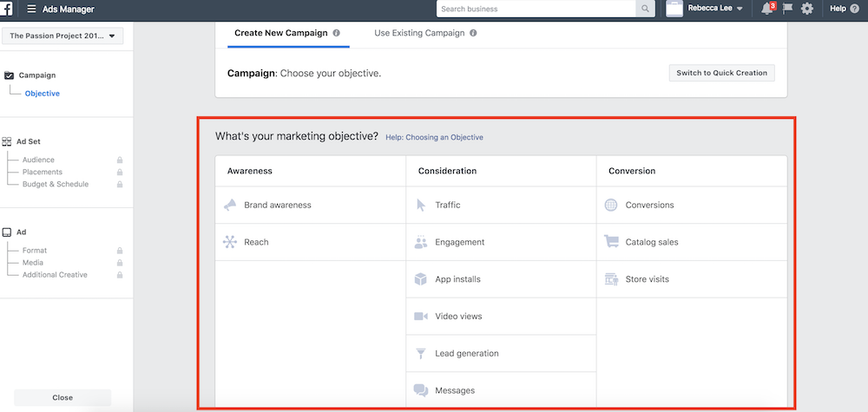Click the Campaign heading in sidebar
Screen dimensions: 868x412
tap(37, 75)
